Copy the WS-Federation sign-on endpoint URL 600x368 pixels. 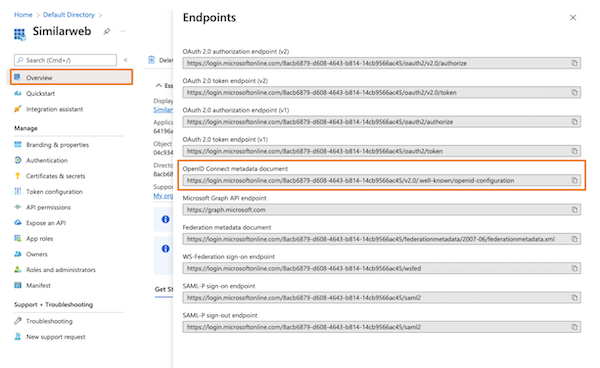pyautogui.click(x=574, y=269)
